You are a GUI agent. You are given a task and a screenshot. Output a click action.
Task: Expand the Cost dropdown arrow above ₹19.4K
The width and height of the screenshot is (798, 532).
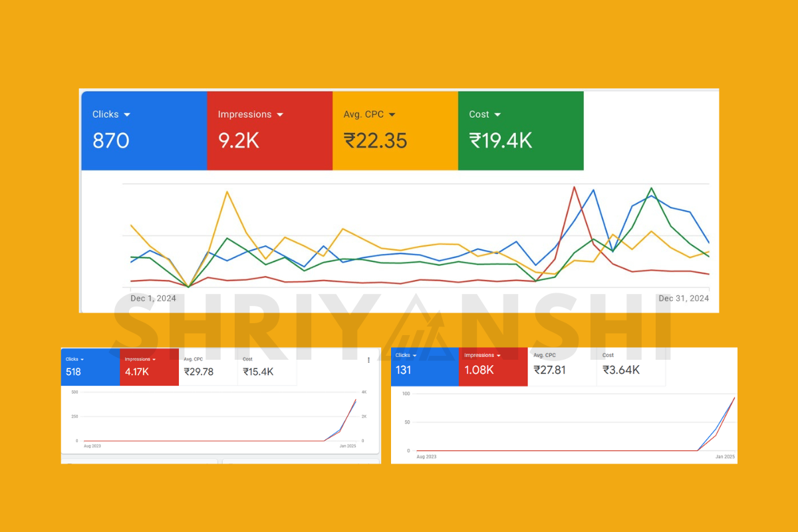pyautogui.click(x=497, y=115)
